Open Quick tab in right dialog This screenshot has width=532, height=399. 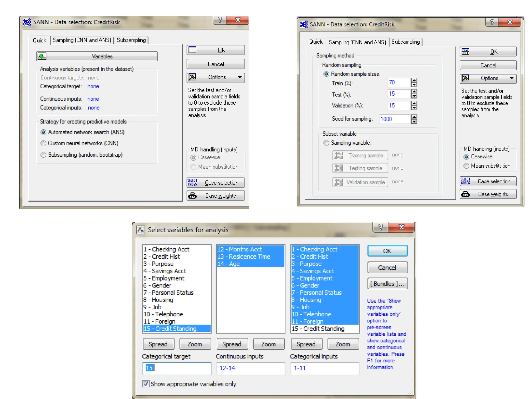(316, 42)
